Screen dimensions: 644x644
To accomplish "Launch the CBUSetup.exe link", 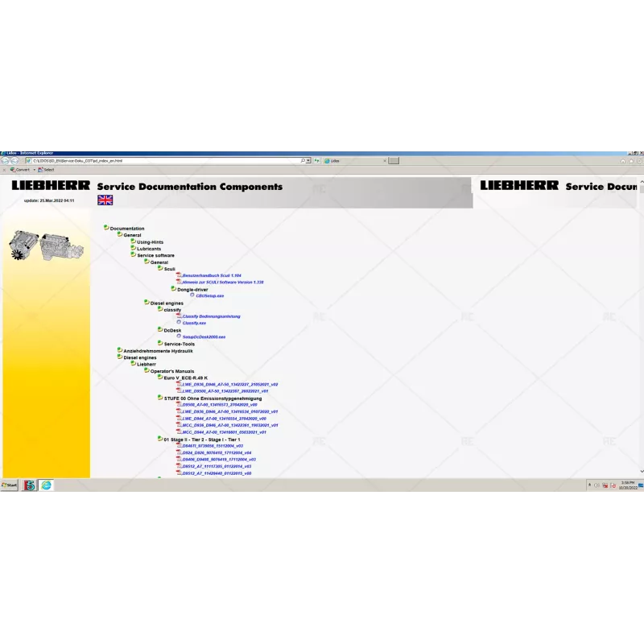I will point(208,296).
